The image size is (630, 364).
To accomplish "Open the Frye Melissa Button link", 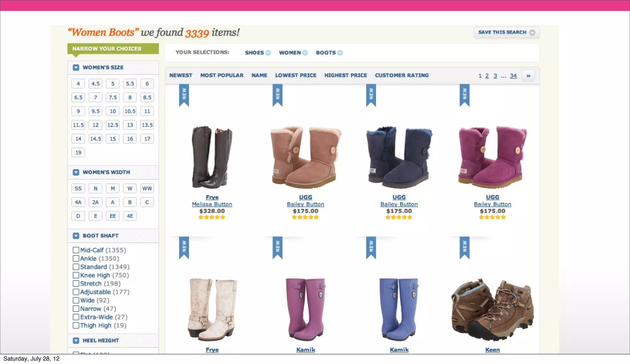I will [x=212, y=204].
